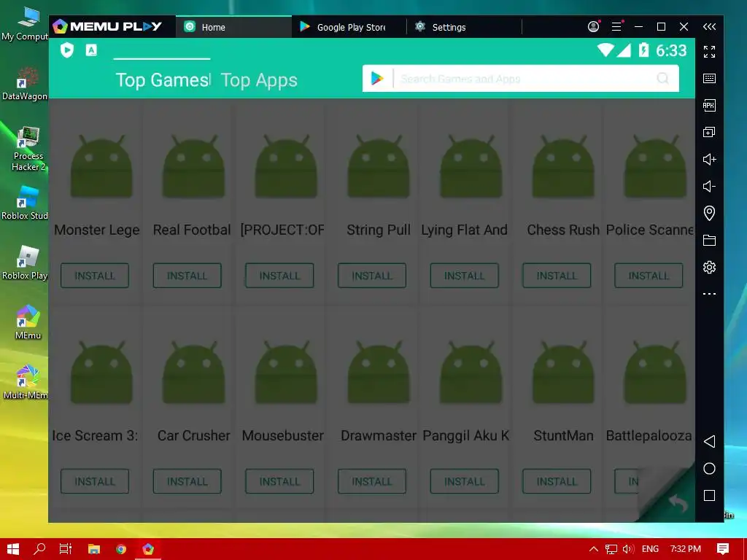The image size is (747, 560).
Task: Install Drawmaster game
Action: click(372, 481)
